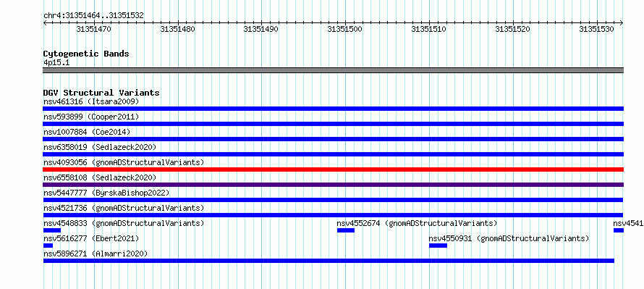Click ruler position 31351490

(260, 29)
